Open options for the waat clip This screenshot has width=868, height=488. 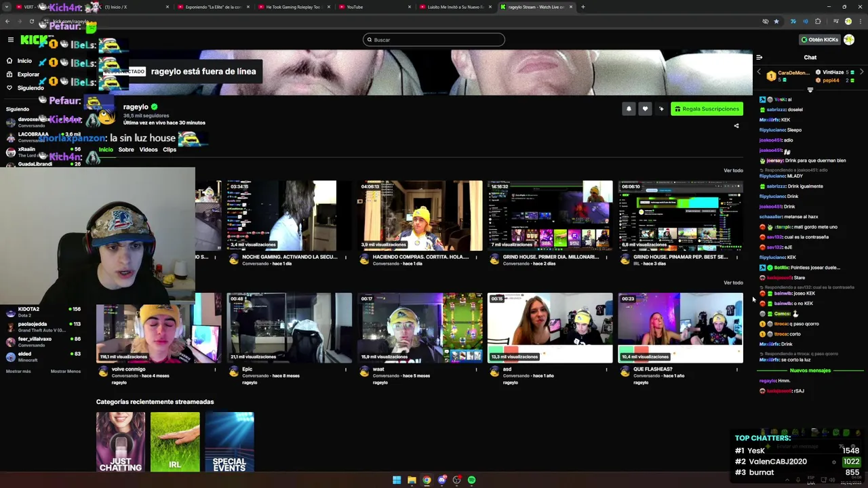pos(476,370)
